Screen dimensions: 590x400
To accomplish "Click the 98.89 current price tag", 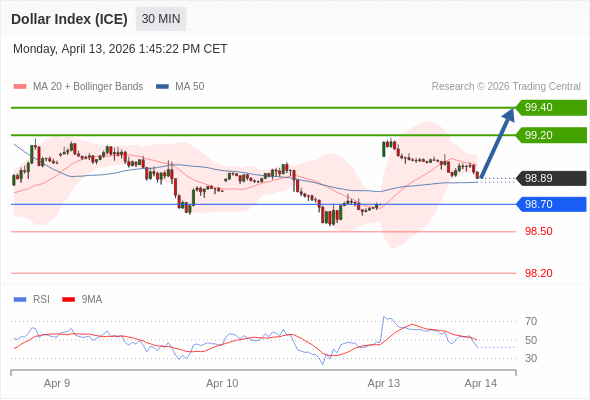I will [551, 178].
